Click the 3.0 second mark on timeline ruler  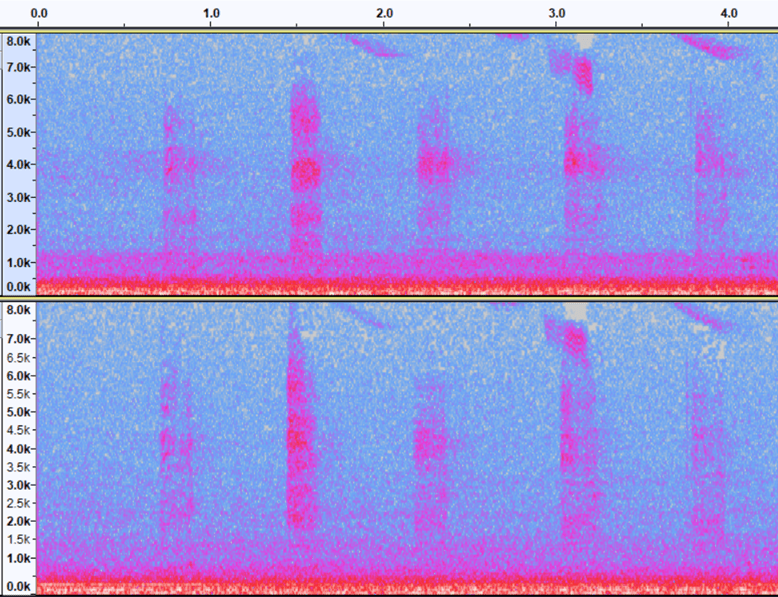[557, 13]
